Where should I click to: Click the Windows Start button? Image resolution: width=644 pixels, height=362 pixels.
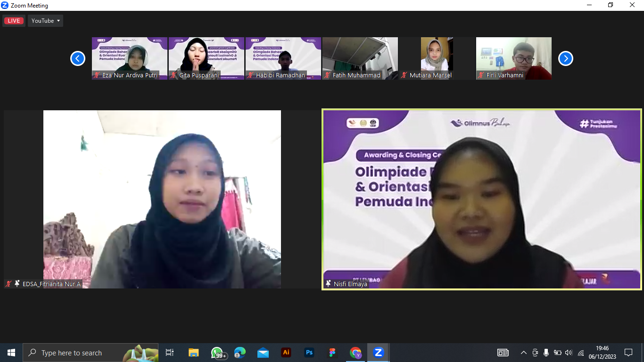pos(11,353)
